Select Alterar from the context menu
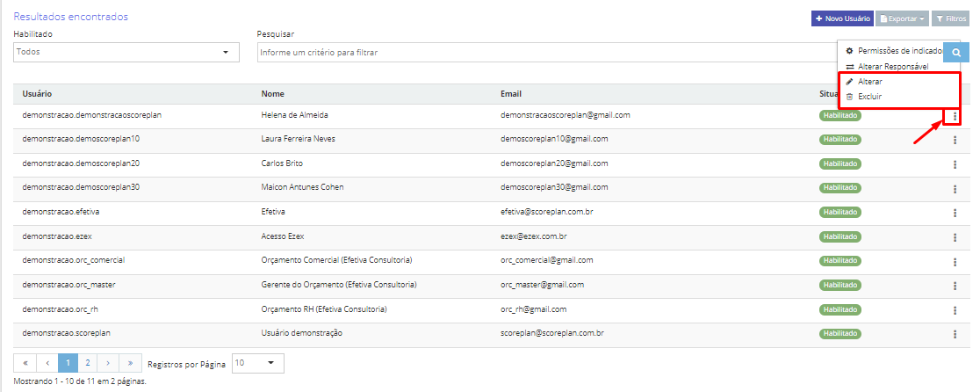 [870, 82]
